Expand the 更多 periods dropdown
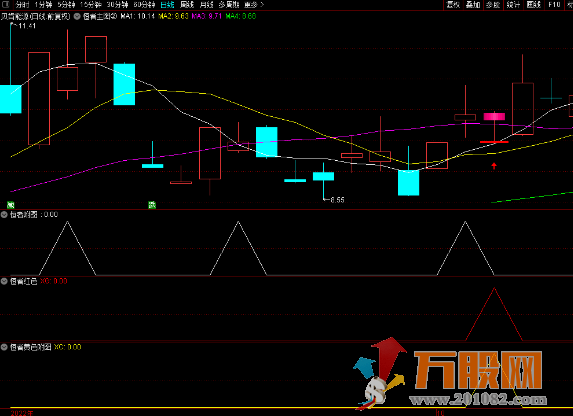This screenshot has width=573, height=416. (x=254, y=5)
